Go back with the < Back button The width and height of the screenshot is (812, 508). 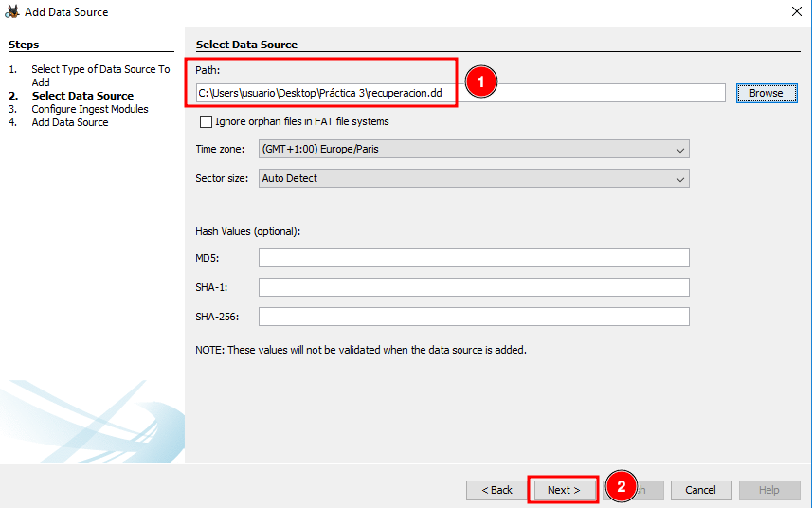click(496, 490)
